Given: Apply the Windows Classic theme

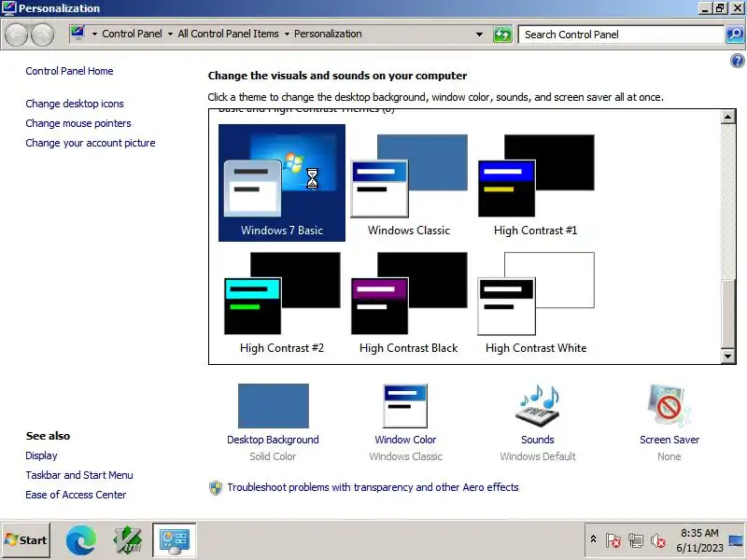Looking at the screenshot, I should click(x=409, y=183).
